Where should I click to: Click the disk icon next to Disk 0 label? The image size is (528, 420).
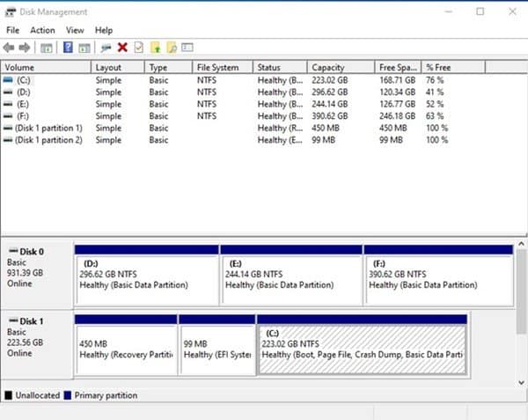coord(13,251)
